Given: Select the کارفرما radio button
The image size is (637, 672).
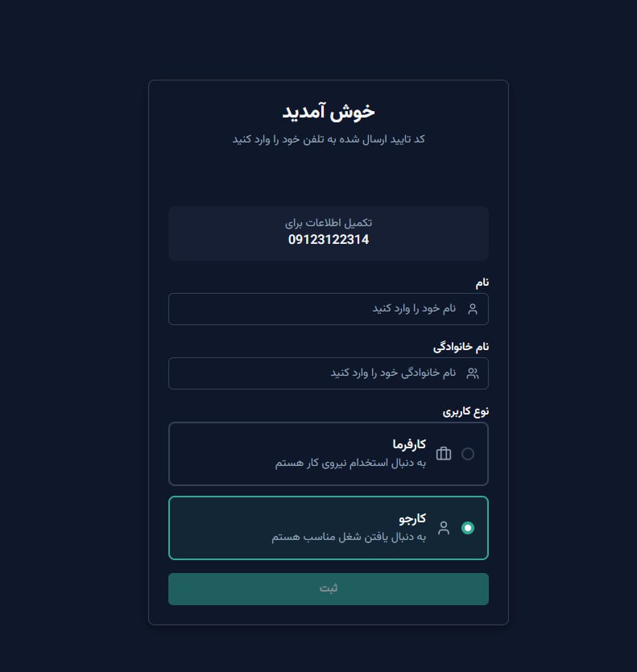Looking at the screenshot, I should 468,454.
